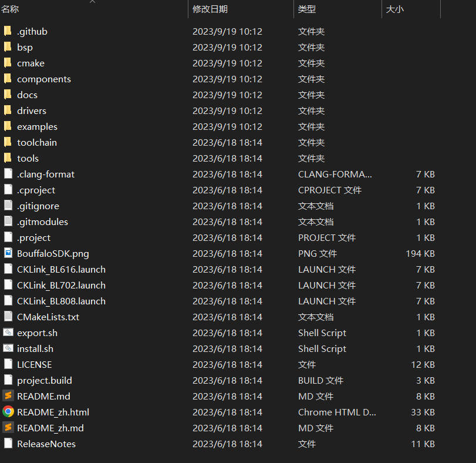The height and width of the screenshot is (463, 476).
Task: Click the CKLink_BL808.launch file icon
Action: (8, 301)
